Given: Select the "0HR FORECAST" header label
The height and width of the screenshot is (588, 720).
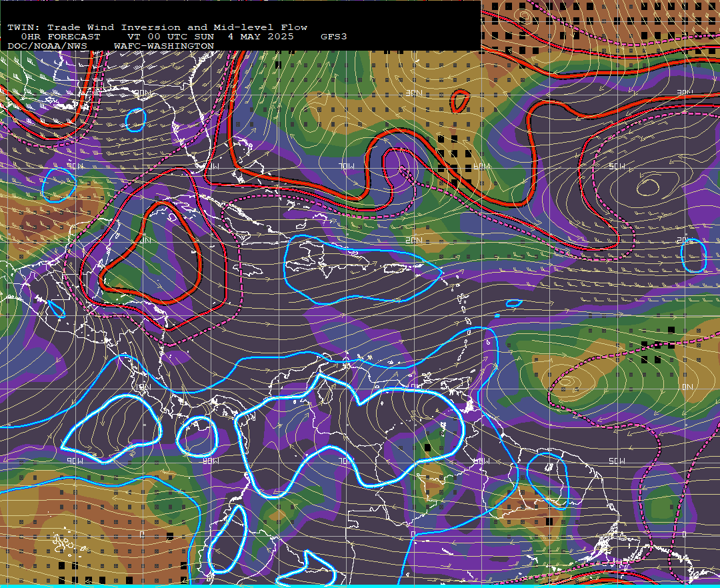Looking at the screenshot, I should click(x=61, y=37).
